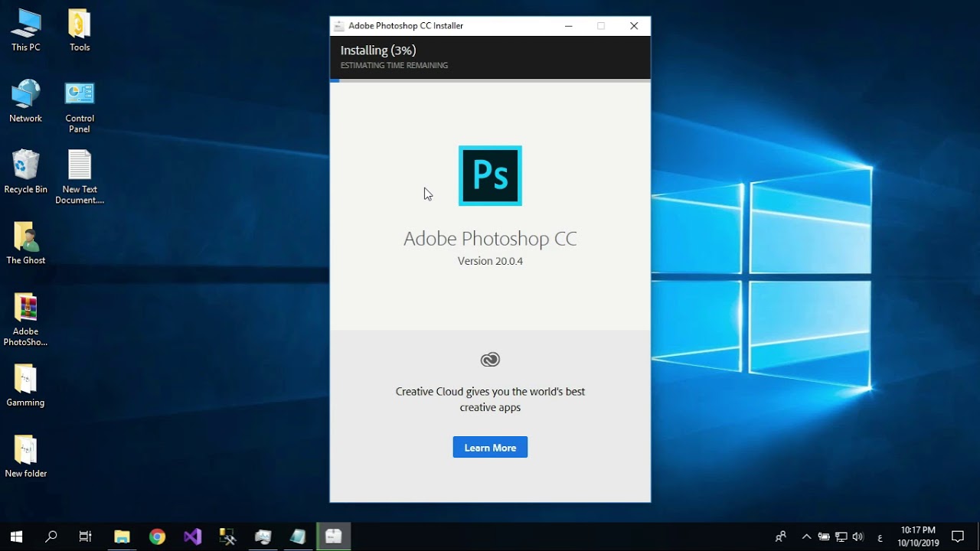Open Task View from taskbar
Viewport: 980px width, 551px height.
tap(86, 536)
